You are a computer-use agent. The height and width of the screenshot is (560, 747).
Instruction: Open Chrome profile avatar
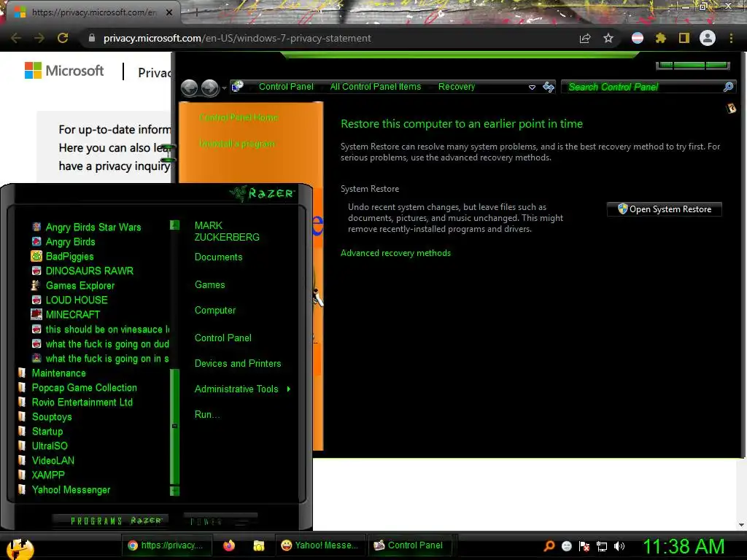click(708, 38)
